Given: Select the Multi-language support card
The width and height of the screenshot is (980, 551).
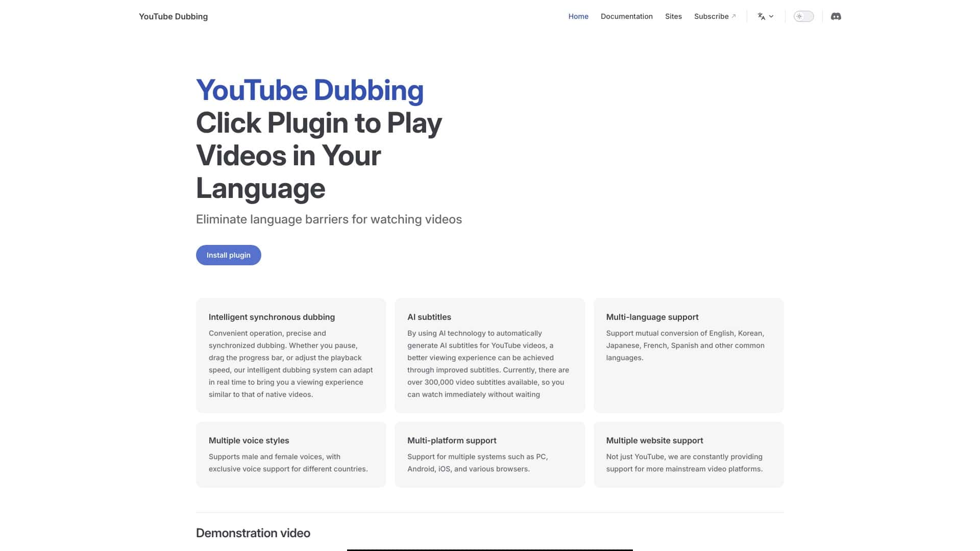Looking at the screenshot, I should [689, 355].
